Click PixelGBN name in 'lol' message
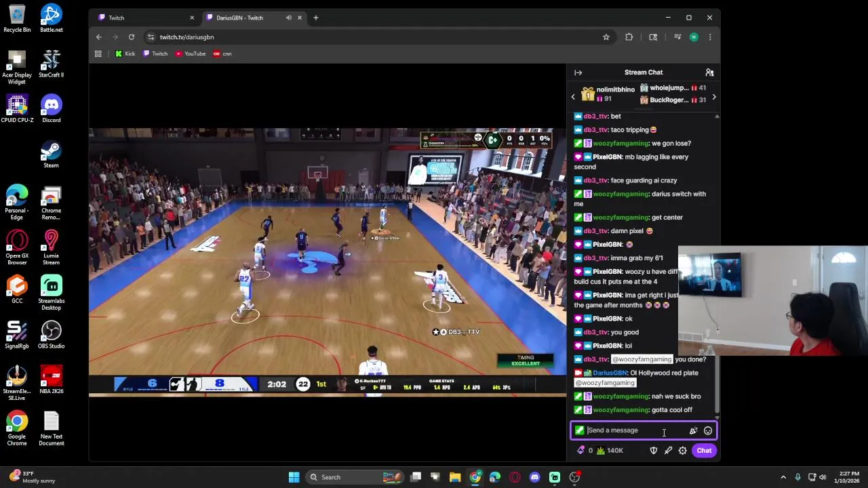Viewport: 868px width, 488px height. coord(607,346)
